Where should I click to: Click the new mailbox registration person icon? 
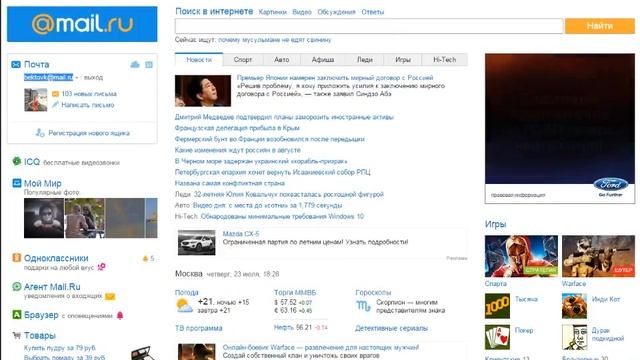coord(40,133)
